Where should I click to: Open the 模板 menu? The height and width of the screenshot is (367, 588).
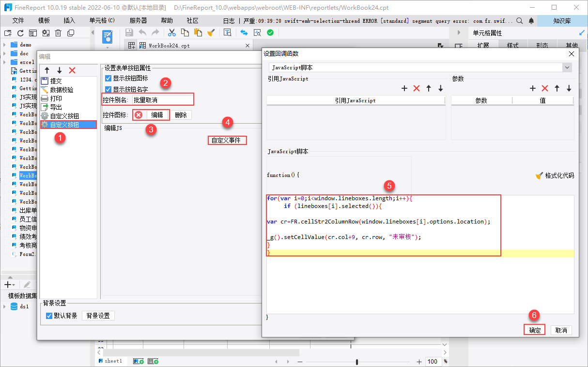pyautogui.click(x=44, y=21)
